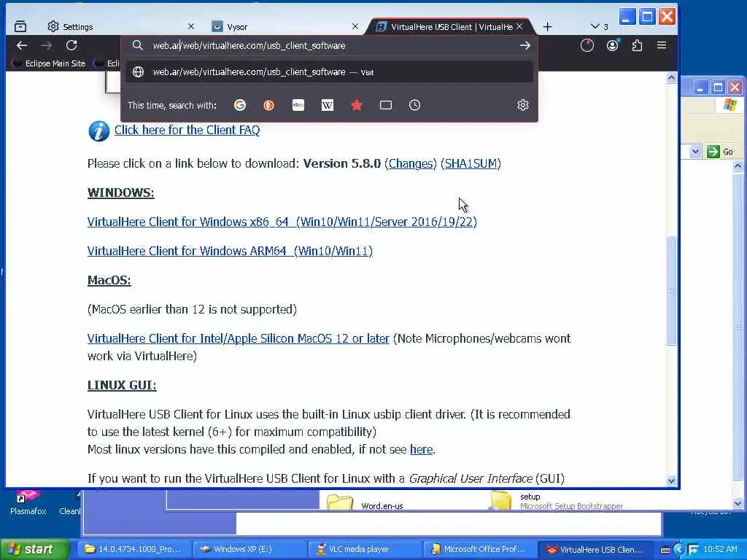The height and width of the screenshot is (560, 747).
Task: Switch to 14.0.4734.1000_Pro taskbar window
Action: pos(134,550)
